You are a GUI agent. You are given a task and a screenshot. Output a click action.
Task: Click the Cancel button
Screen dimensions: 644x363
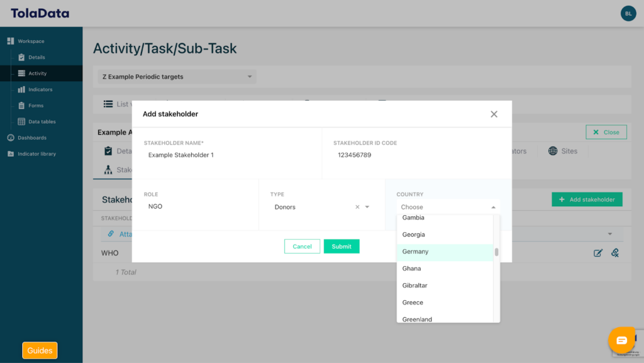click(x=302, y=247)
